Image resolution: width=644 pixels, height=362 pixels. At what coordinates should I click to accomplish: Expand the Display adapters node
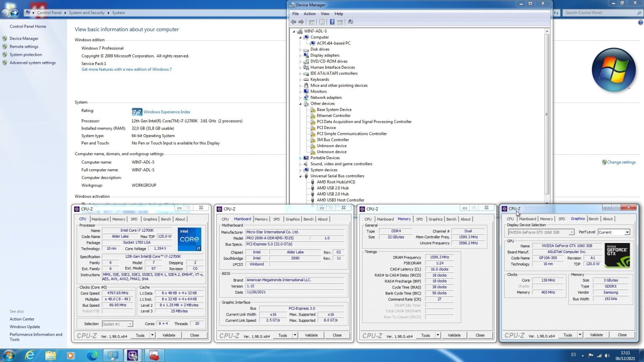[301, 55]
